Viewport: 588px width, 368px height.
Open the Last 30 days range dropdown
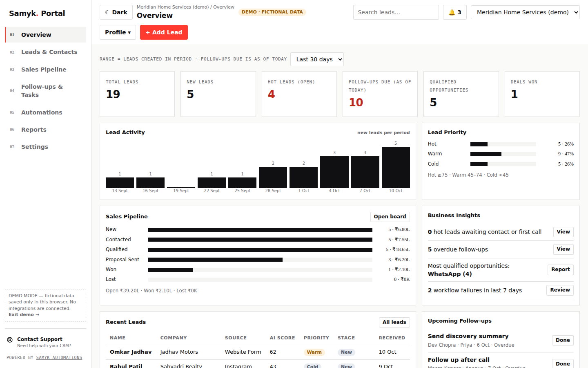point(317,59)
